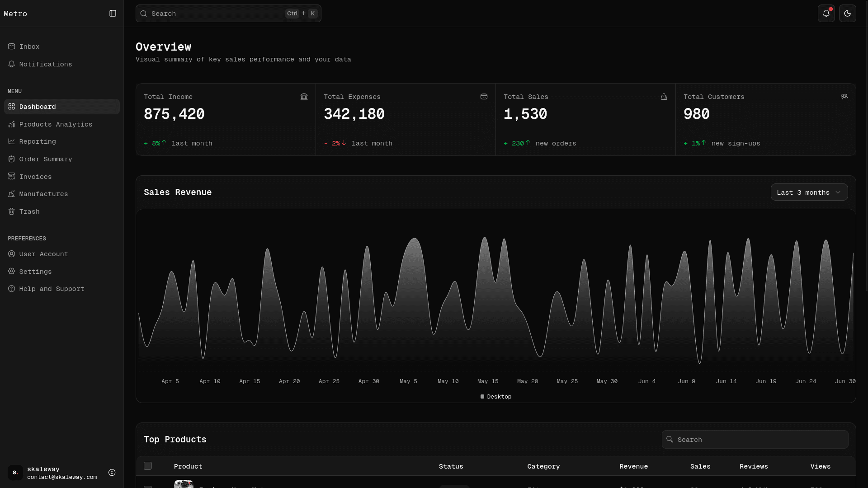This screenshot has width=868, height=488.
Task: Click the Total Income bank icon
Action: pos(304,97)
